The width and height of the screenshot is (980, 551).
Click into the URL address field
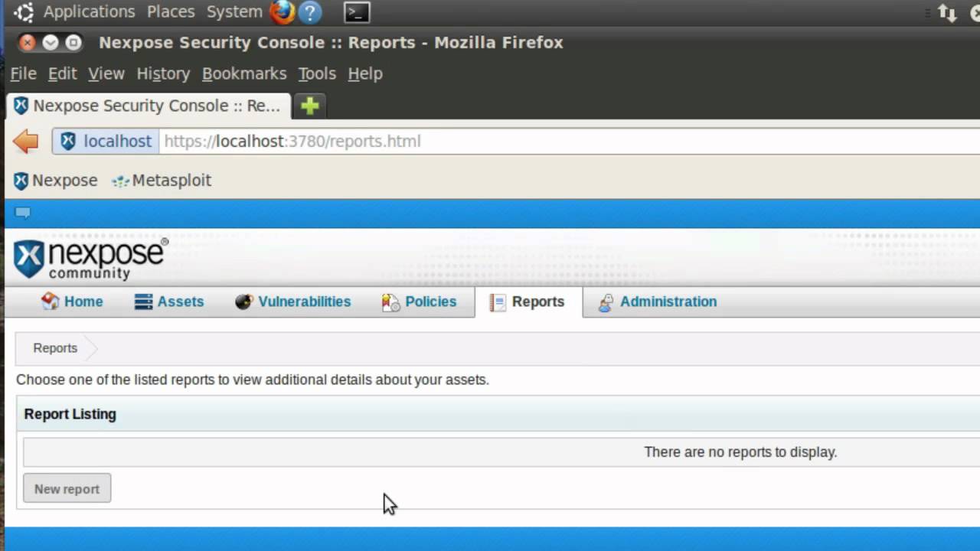pyautogui.click(x=570, y=141)
